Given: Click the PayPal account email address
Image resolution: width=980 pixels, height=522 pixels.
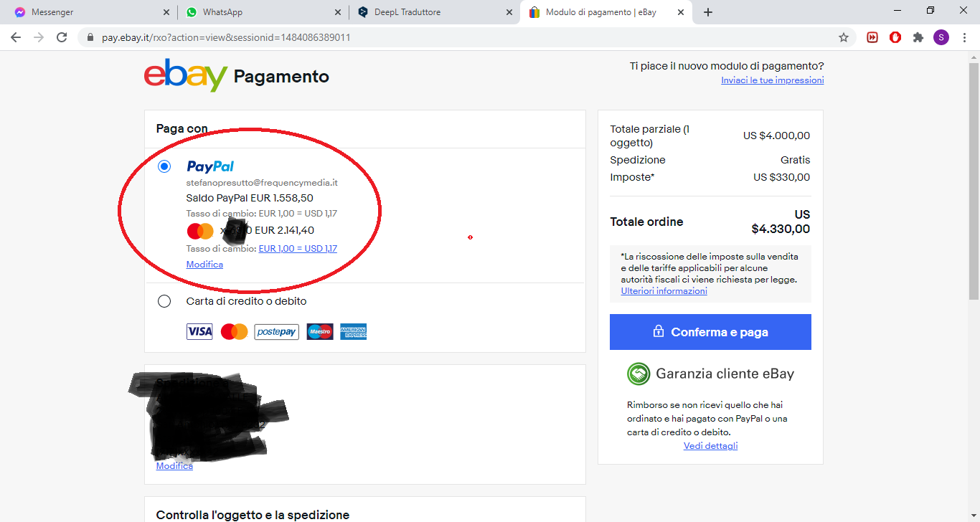Looking at the screenshot, I should (x=262, y=183).
